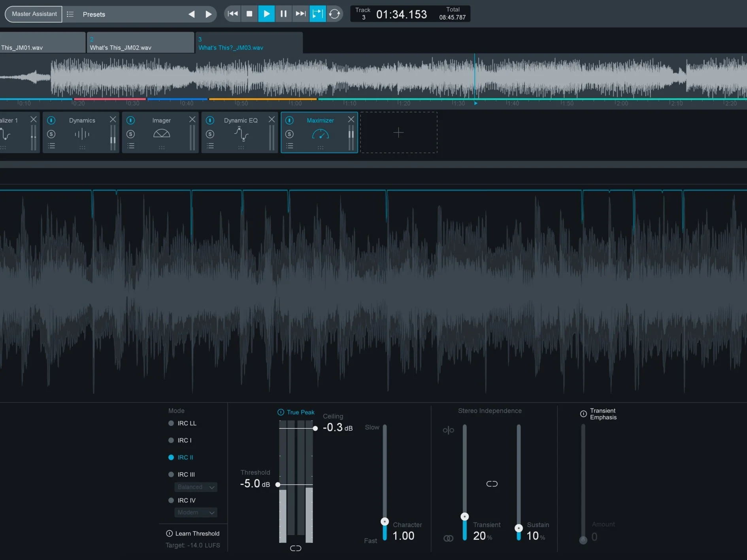Switch to What's This_JM02.wav tab
This screenshot has height=560, width=747.
[x=140, y=43]
